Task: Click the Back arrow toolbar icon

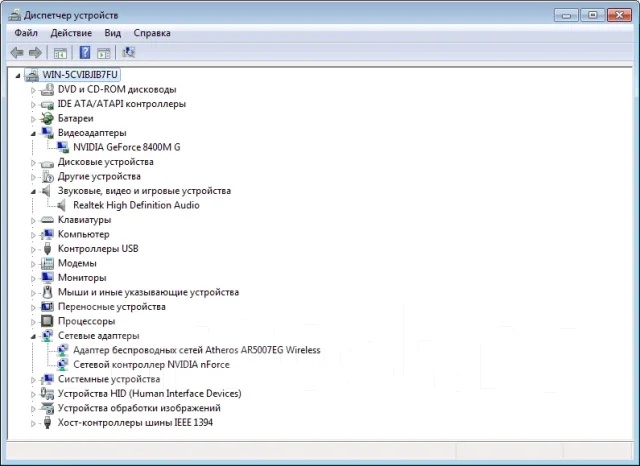Action: (17, 52)
